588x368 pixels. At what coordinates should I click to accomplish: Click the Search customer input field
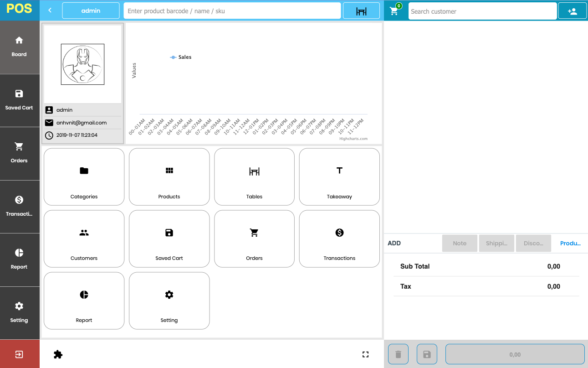point(482,11)
